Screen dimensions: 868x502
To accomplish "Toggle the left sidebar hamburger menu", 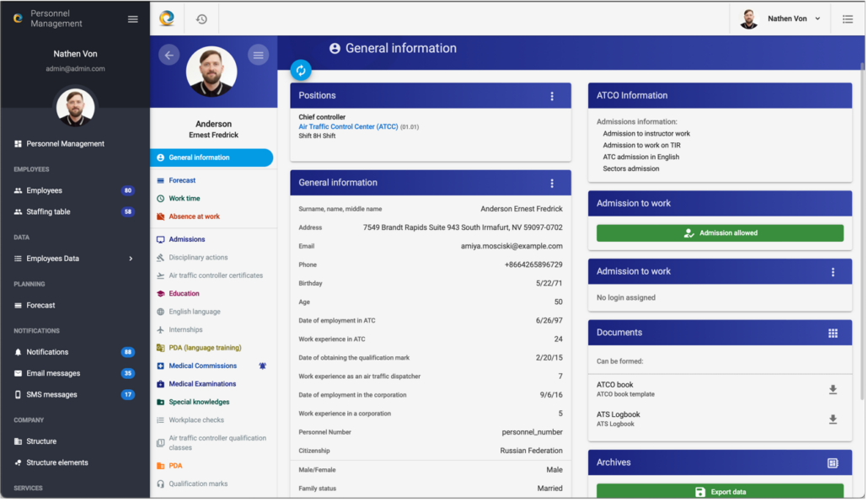I will 133,19.
